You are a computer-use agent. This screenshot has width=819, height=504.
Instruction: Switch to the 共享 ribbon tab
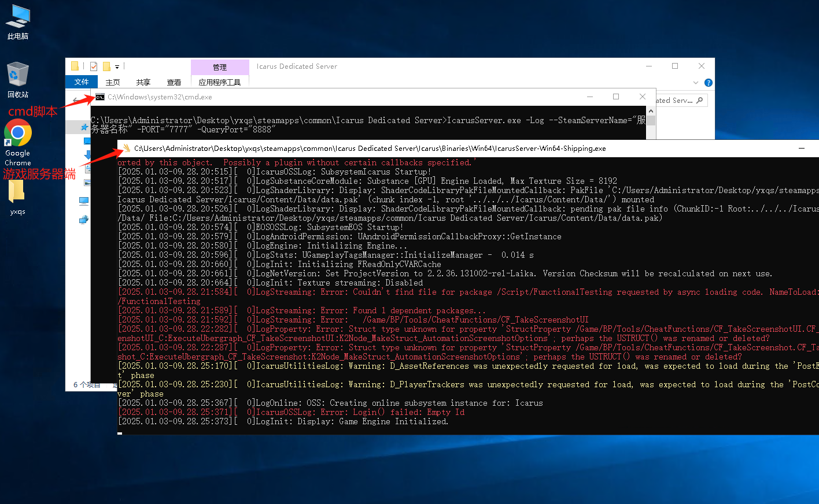tap(143, 82)
